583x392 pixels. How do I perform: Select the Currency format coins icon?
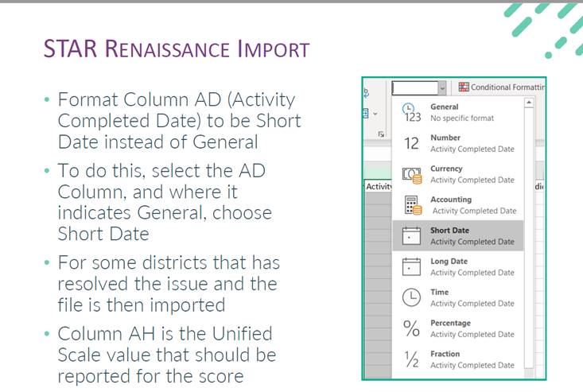pos(411,173)
